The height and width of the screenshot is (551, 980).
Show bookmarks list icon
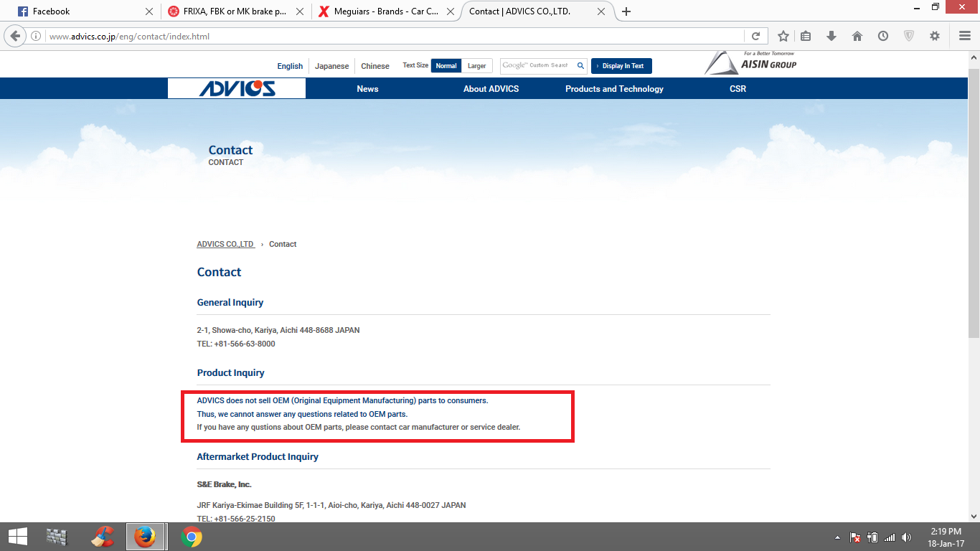pos(806,36)
